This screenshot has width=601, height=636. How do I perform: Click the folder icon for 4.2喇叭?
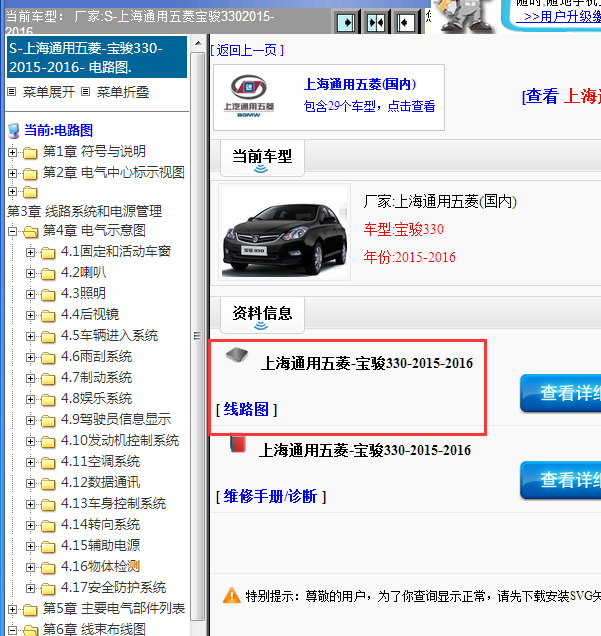pos(48,274)
